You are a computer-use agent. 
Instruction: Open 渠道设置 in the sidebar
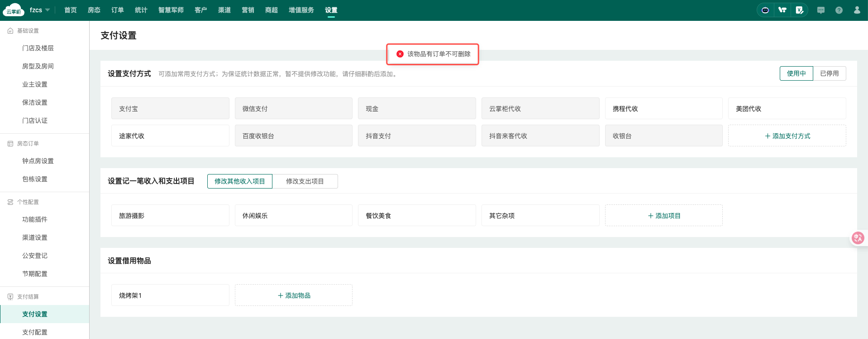point(35,237)
